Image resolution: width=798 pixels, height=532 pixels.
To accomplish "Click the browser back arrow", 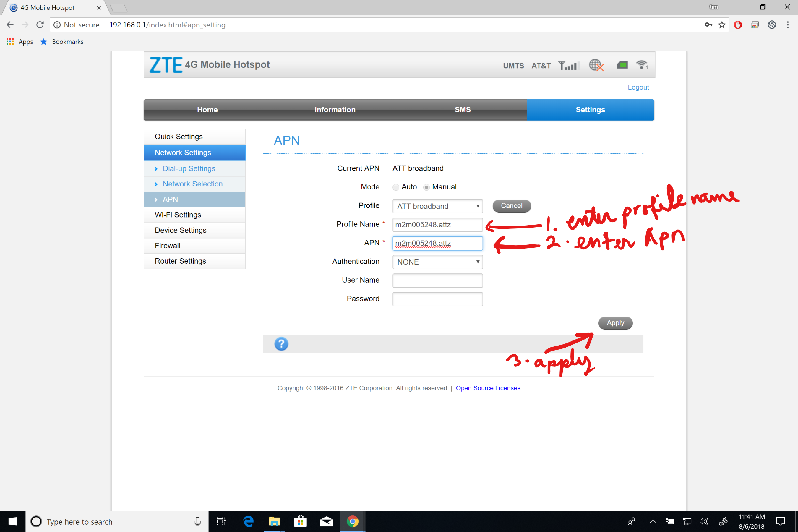I will [x=10, y=25].
